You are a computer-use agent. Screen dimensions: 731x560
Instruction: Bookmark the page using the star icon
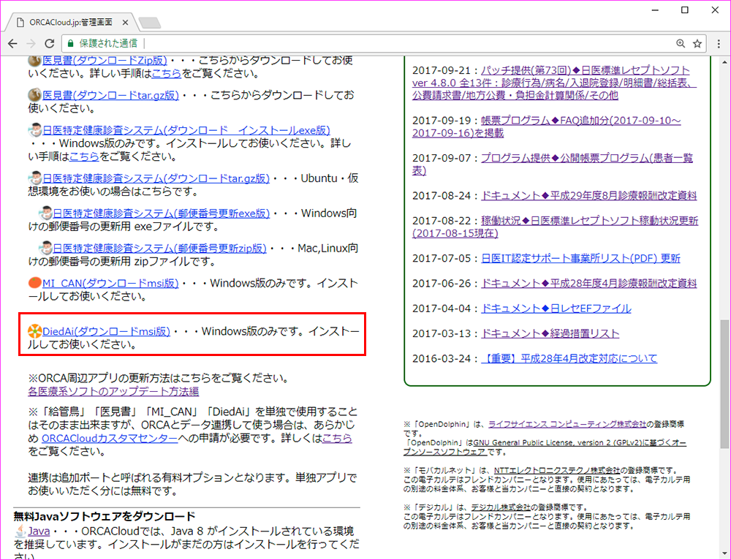point(695,44)
